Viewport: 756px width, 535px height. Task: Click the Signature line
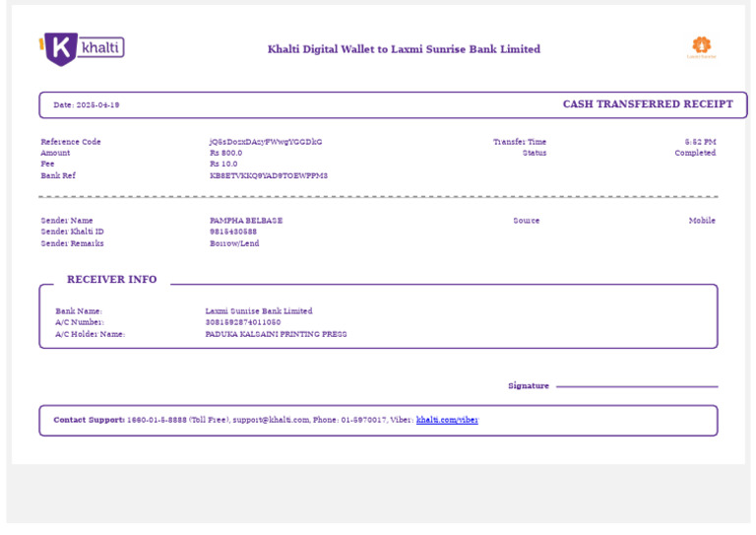pos(637,386)
